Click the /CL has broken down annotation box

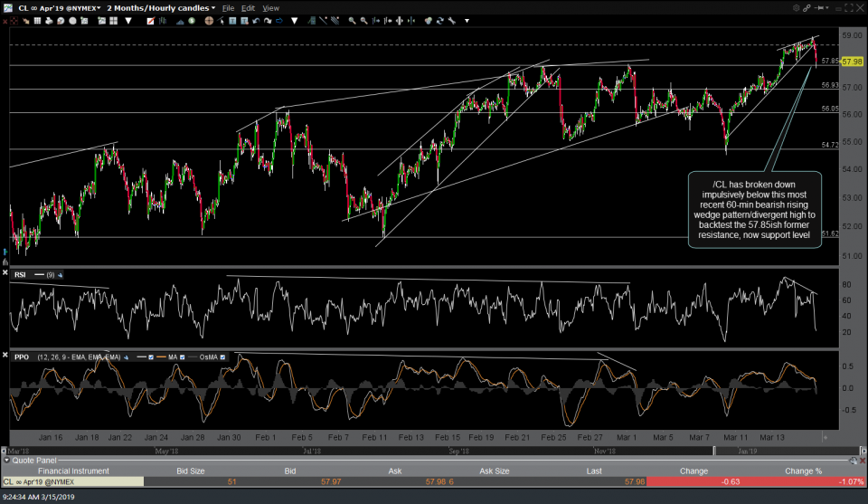(754, 209)
